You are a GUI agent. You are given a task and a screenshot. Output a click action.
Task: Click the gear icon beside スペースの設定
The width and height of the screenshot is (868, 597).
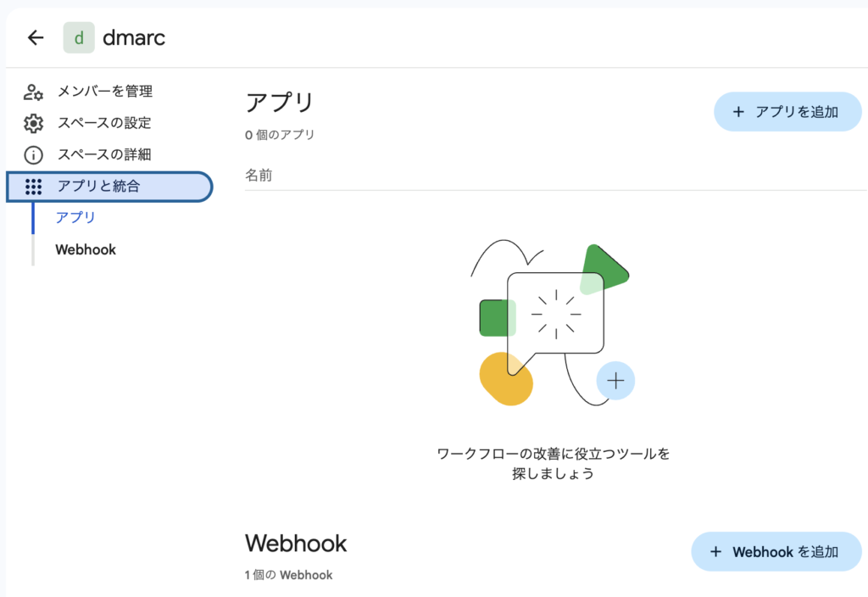click(33, 124)
